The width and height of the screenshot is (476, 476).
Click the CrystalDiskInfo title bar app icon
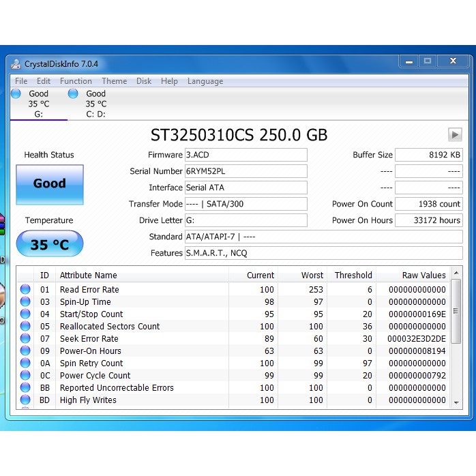pos(16,64)
